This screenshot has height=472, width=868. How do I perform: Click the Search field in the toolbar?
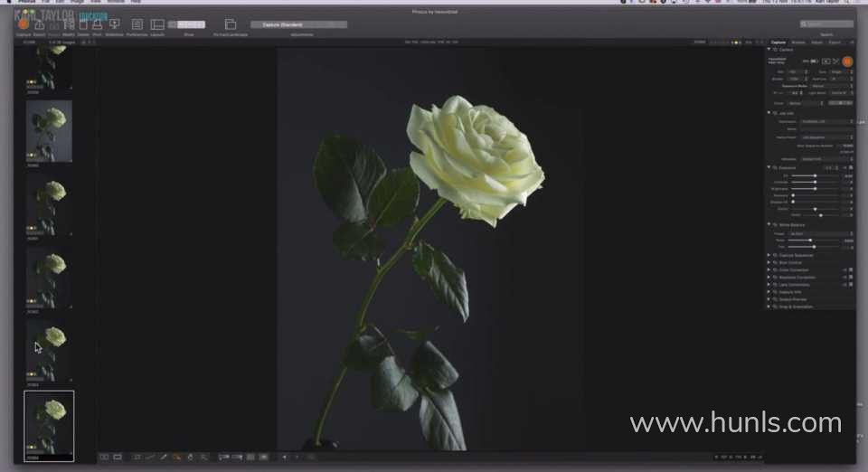pyautogui.click(x=826, y=24)
